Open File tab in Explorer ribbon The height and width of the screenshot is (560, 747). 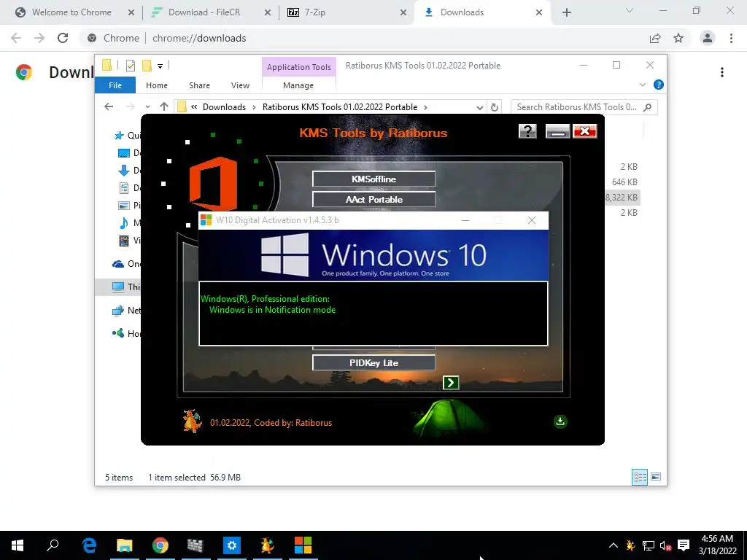(115, 85)
